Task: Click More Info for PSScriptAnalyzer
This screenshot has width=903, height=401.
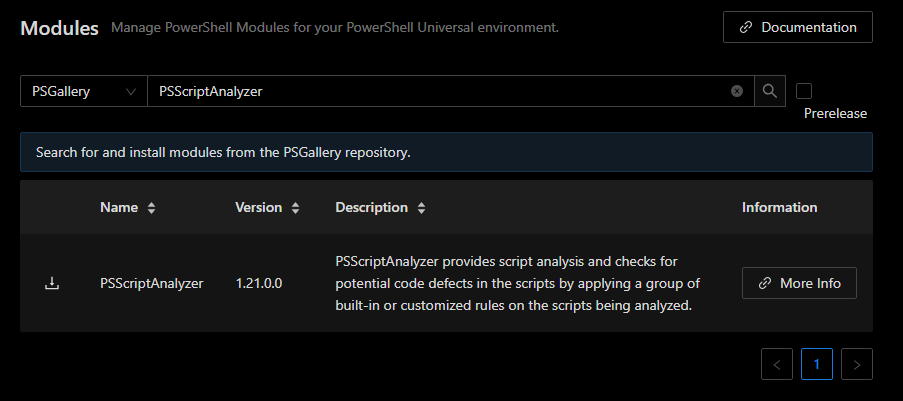Action: 799,283
